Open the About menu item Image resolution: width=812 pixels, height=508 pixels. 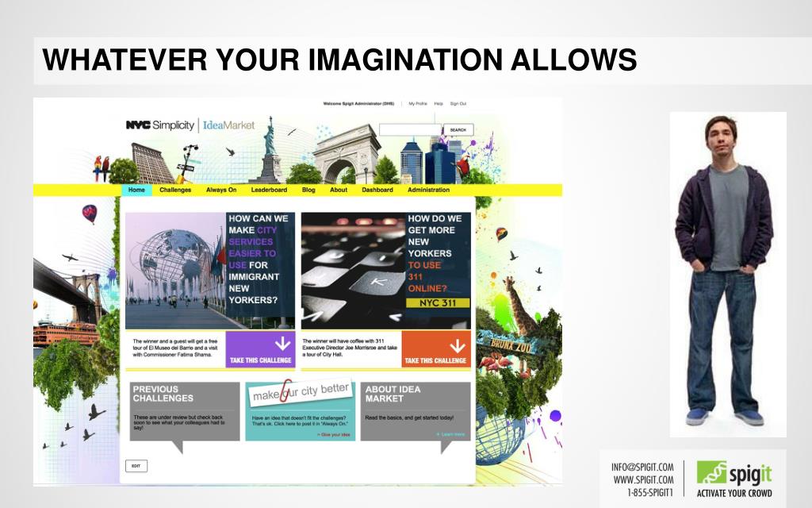click(339, 190)
